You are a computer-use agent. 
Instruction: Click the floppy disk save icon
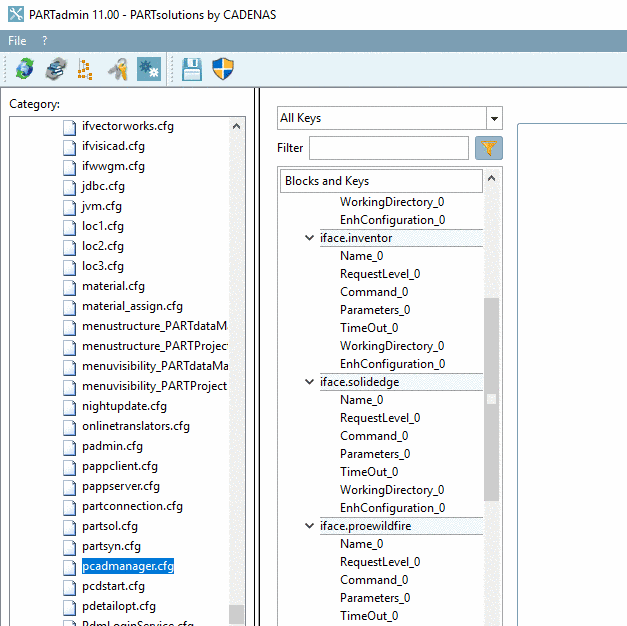click(192, 69)
